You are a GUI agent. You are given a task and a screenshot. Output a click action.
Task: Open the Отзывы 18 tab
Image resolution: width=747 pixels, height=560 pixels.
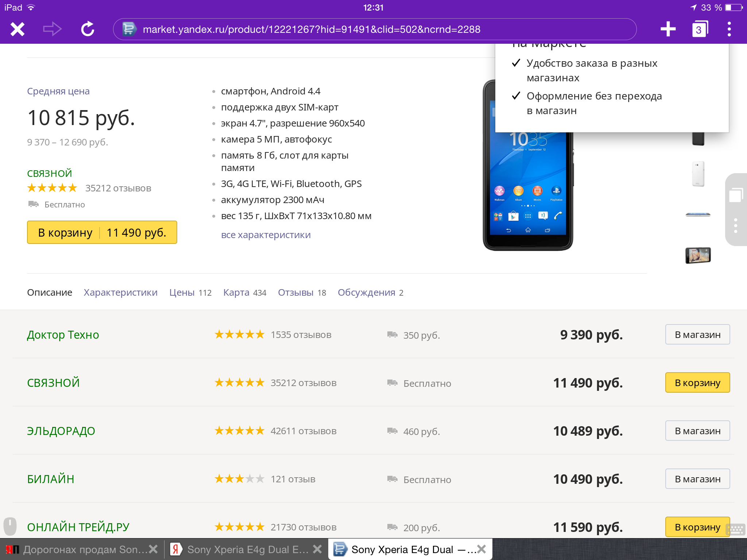[302, 292]
